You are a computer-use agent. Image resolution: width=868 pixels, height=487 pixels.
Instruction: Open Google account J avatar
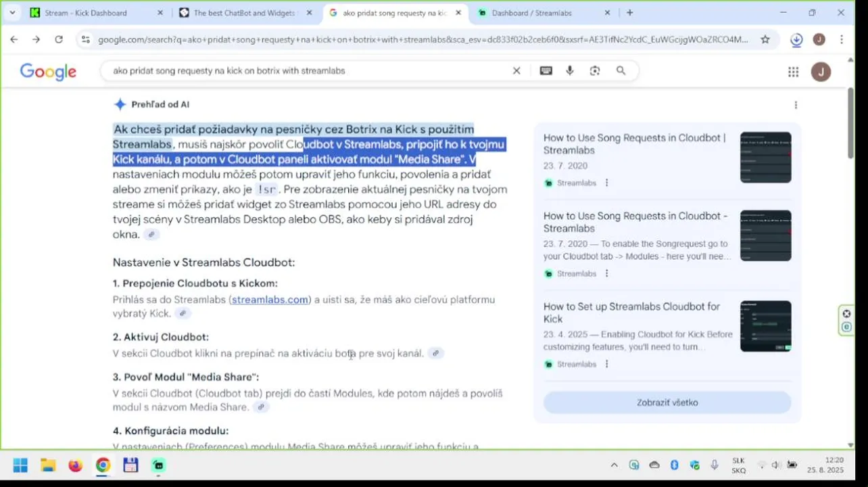[x=821, y=72]
